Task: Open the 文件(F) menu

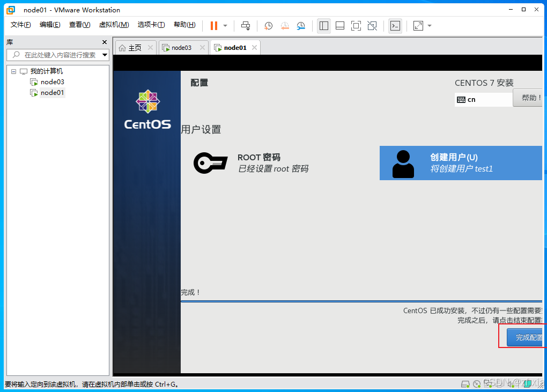Action: click(20, 25)
